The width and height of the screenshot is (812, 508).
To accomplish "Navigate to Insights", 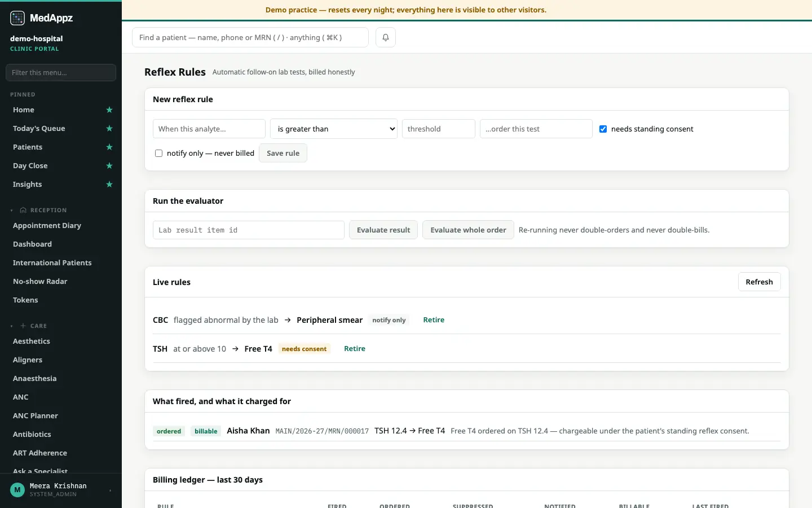I will [x=28, y=185].
